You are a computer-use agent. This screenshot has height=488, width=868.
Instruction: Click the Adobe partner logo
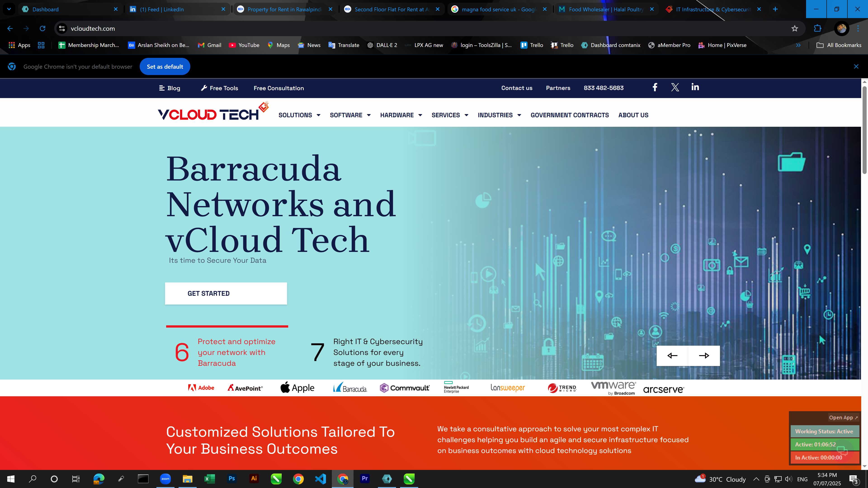point(201,388)
